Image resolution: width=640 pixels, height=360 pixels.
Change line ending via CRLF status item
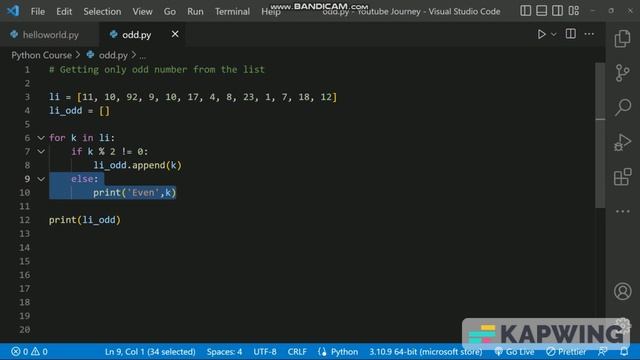tap(297, 351)
